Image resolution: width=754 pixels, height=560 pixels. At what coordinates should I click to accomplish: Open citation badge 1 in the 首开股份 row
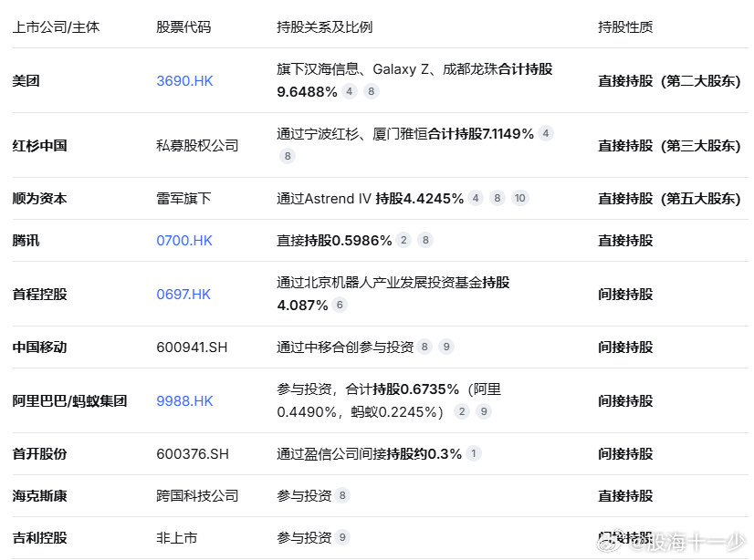click(472, 453)
